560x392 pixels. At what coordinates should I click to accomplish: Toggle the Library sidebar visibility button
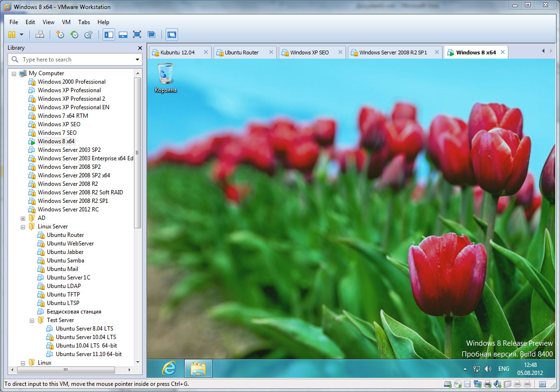pyautogui.click(x=109, y=35)
